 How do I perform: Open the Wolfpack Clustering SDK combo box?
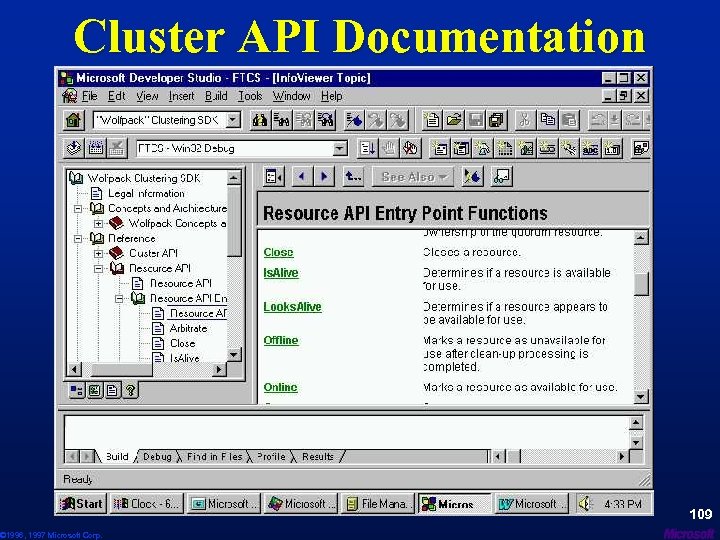233,120
